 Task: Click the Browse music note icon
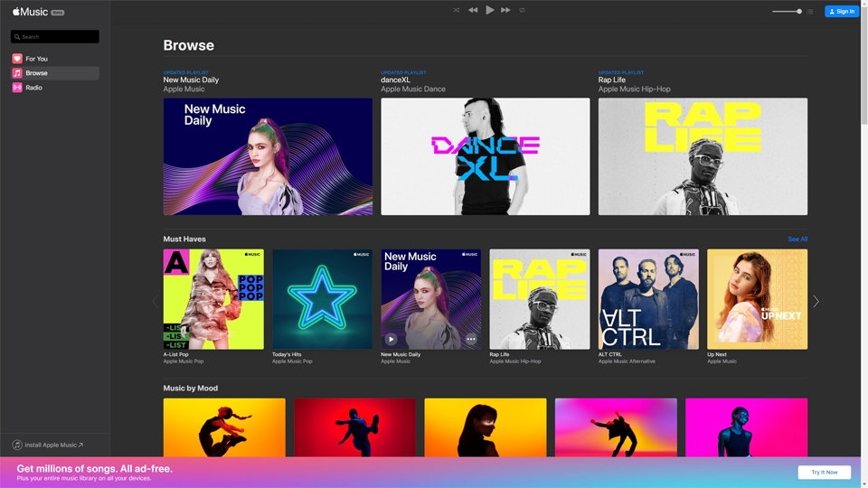click(x=17, y=73)
